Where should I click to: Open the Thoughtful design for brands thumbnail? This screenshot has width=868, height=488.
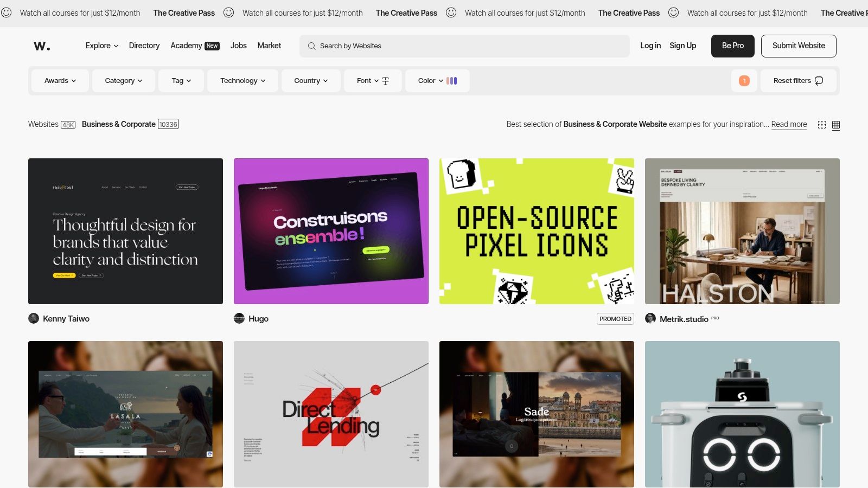125,231
